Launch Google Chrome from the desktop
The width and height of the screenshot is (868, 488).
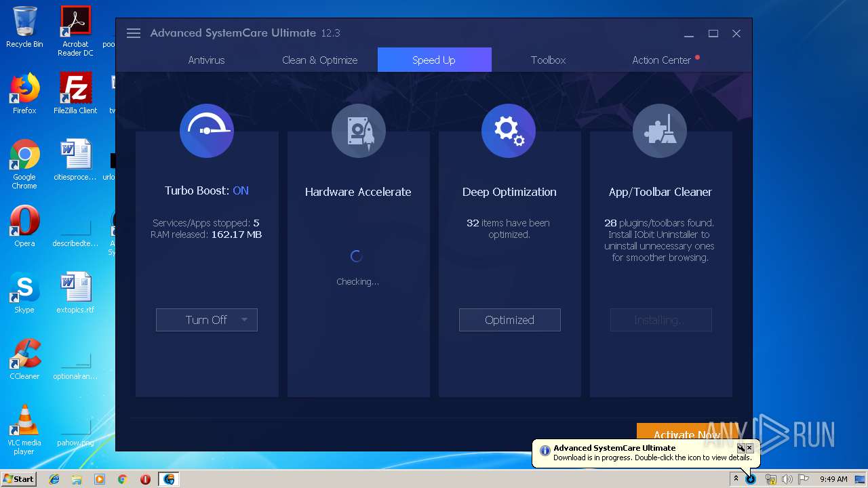coord(24,164)
